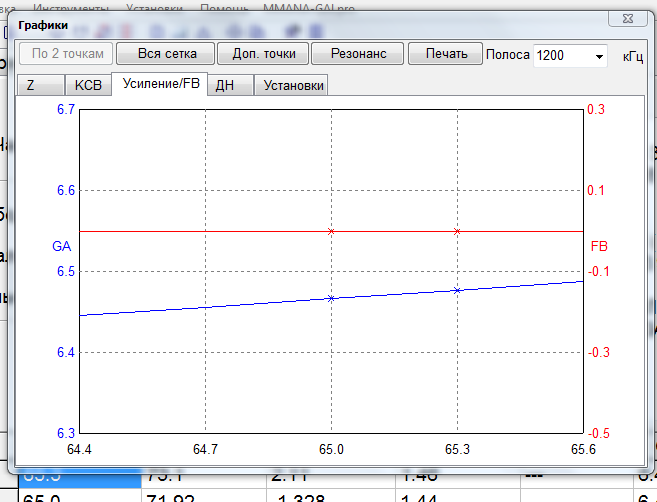Select the Усиление/FB tab
This screenshot has height=502, width=657.
[x=160, y=83]
